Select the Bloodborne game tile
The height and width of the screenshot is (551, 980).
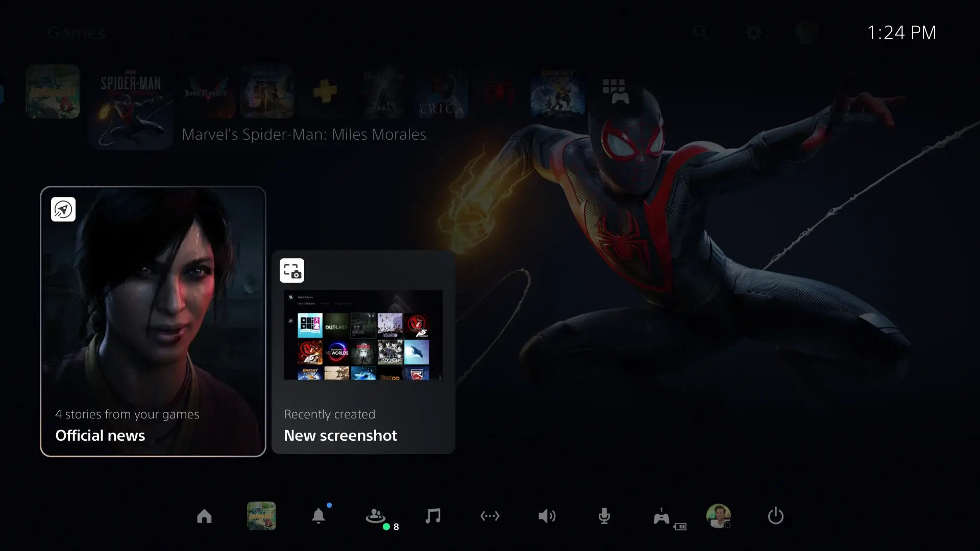(383, 93)
